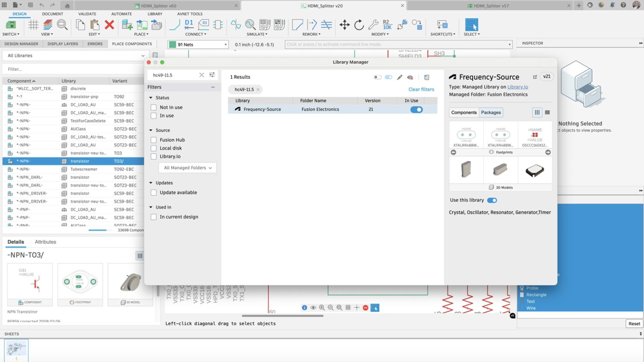Open the VALIDATE ribbon tab

pos(87,14)
